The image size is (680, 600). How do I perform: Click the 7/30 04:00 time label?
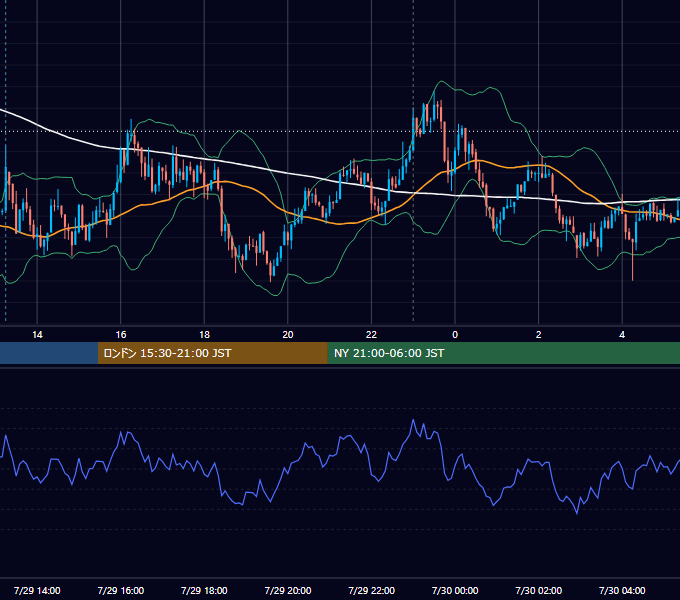point(622,590)
